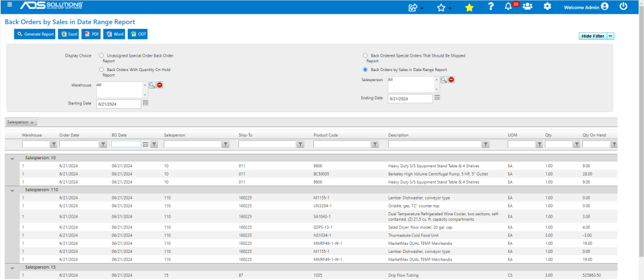This screenshot has height=280, width=644.
Task: Collapse the Salesperson: 10 group
Action: pyautogui.click(x=12, y=158)
